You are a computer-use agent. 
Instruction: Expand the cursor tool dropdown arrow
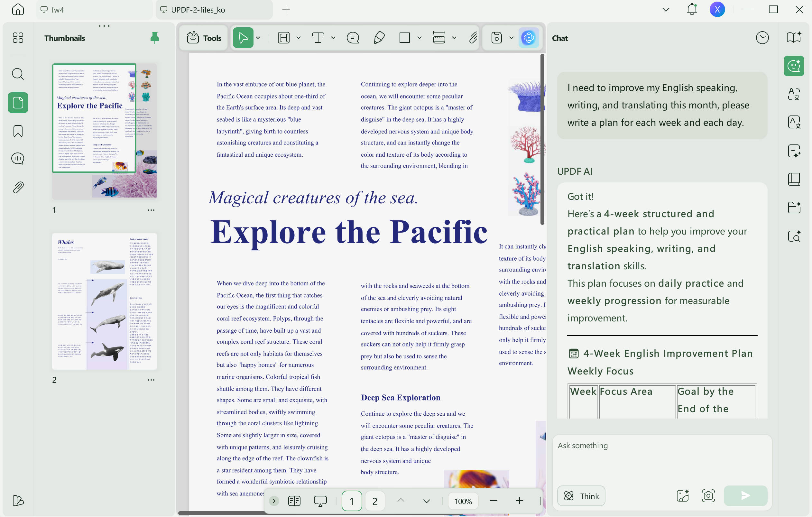(x=258, y=38)
